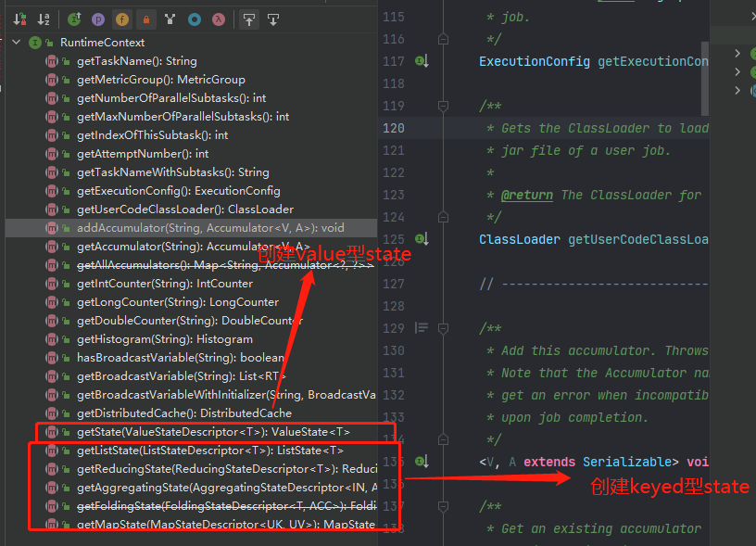756x546 pixels.
Task: Click method icon beside getHistogram(String)
Action: (52, 339)
